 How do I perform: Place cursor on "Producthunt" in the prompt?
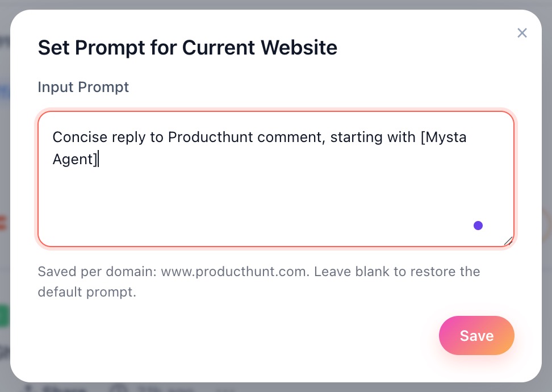203,137
